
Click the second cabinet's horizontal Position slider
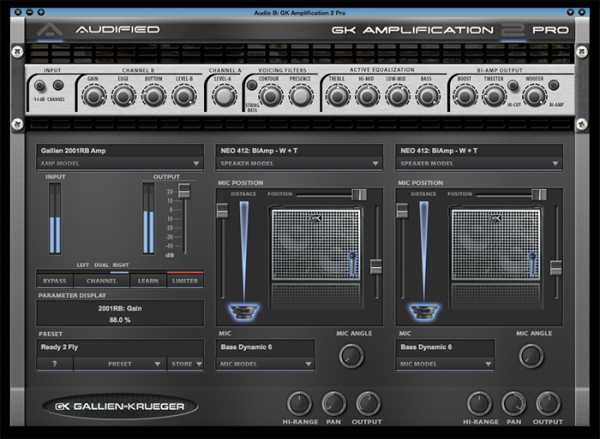539,194
